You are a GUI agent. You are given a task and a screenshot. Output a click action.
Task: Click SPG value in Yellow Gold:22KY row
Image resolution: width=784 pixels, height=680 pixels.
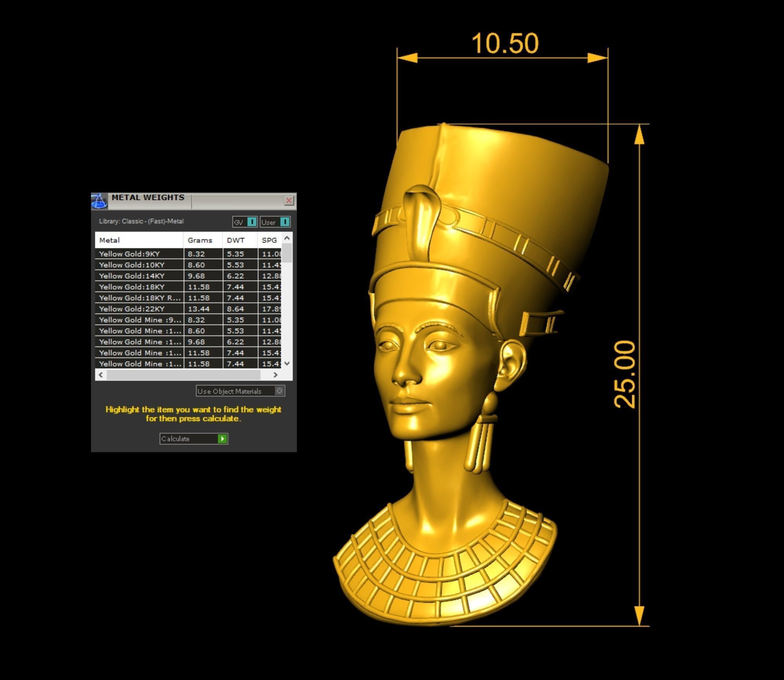point(271,309)
